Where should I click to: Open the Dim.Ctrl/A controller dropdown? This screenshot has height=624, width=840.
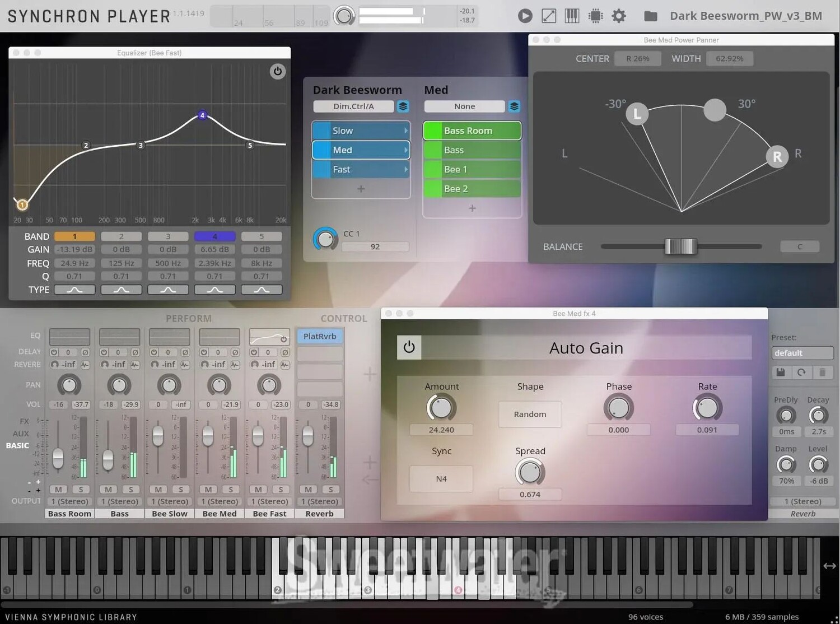(x=353, y=106)
